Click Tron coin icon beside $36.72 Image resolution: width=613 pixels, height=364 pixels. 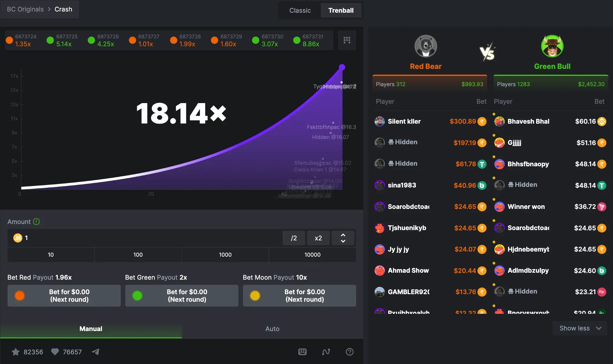point(602,207)
